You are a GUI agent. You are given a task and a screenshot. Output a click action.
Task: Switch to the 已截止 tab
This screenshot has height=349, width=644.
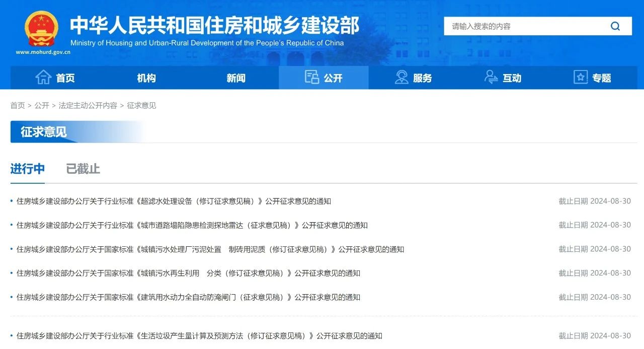tap(83, 169)
